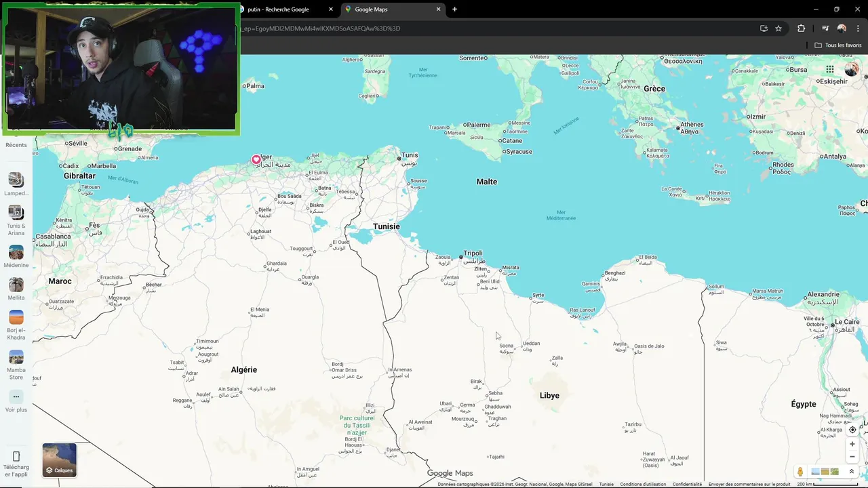868x488 pixels.
Task: Open Conditions d'utilisation link
Action: tap(643, 484)
